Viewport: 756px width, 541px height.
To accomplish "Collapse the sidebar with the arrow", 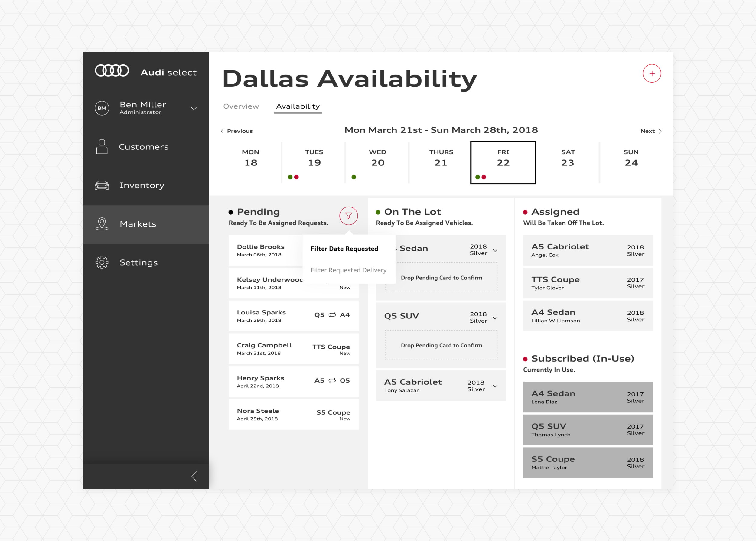I will (194, 476).
